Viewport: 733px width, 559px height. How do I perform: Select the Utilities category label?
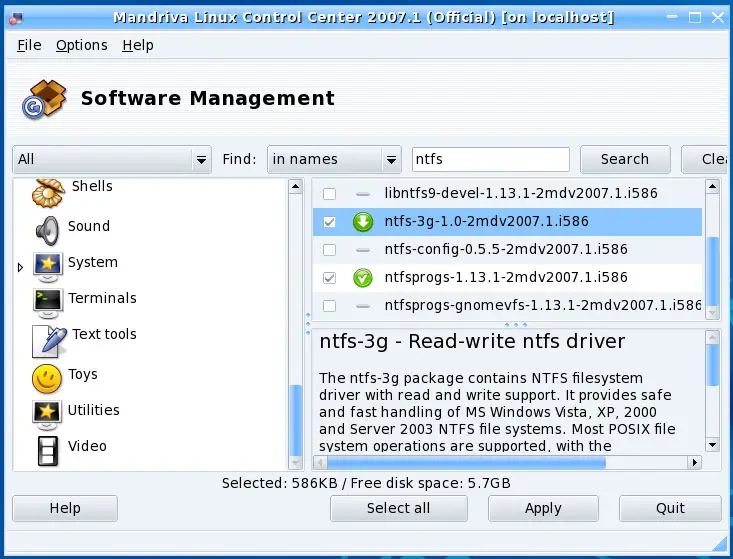point(93,410)
